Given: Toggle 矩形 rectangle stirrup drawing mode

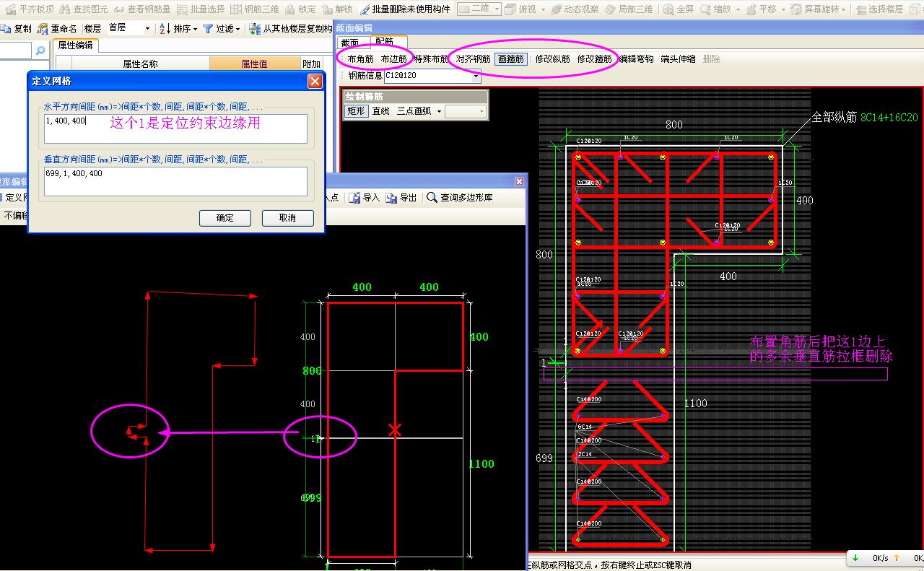Looking at the screenshot, I should pyautogui.click(x=356, y=111).
